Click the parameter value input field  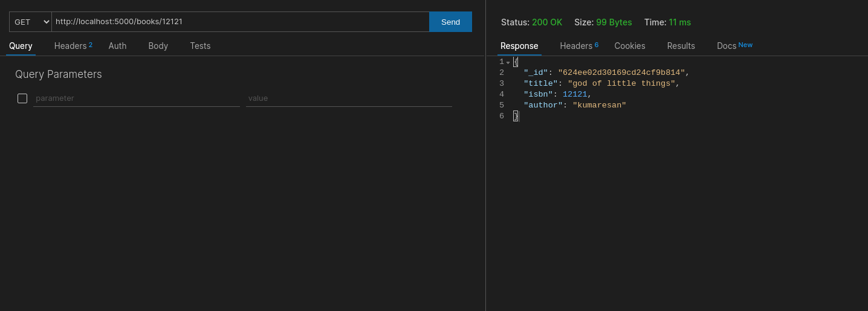(x=349, y=98)
